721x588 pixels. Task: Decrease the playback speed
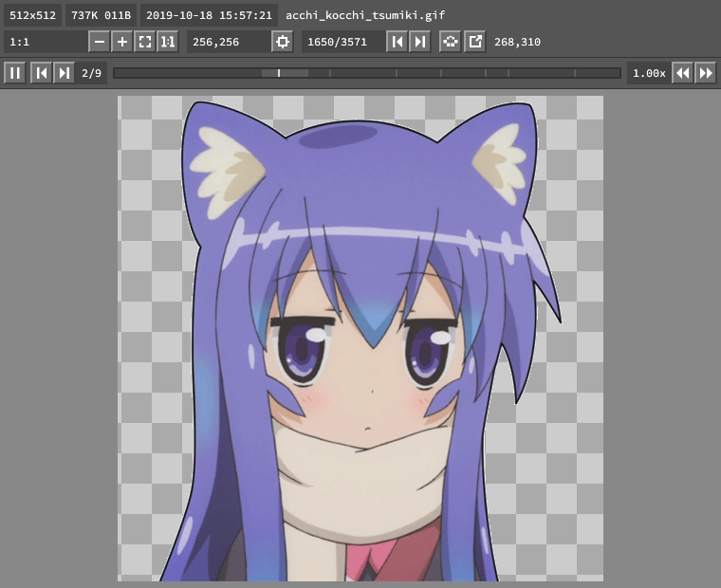point(682,73)
